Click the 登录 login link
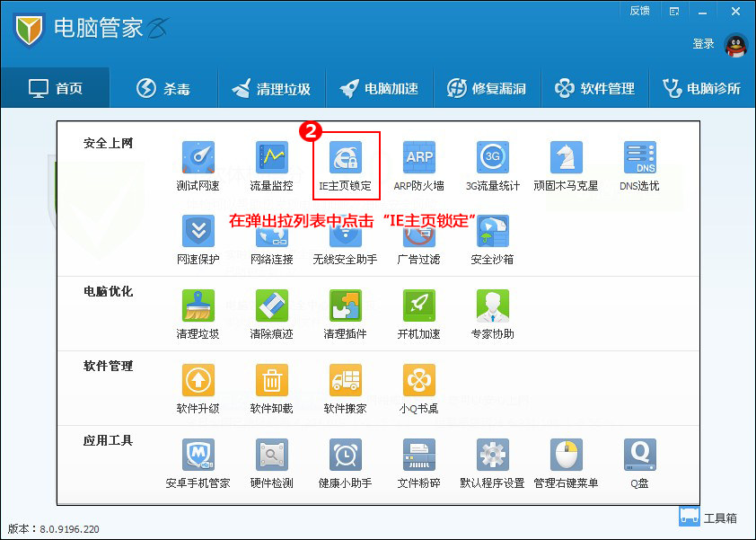The image size is (756, 540). coord(703,44)
